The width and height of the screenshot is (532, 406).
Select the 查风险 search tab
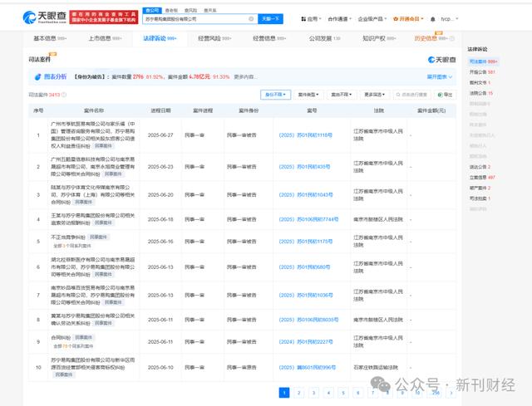(190, 11)
